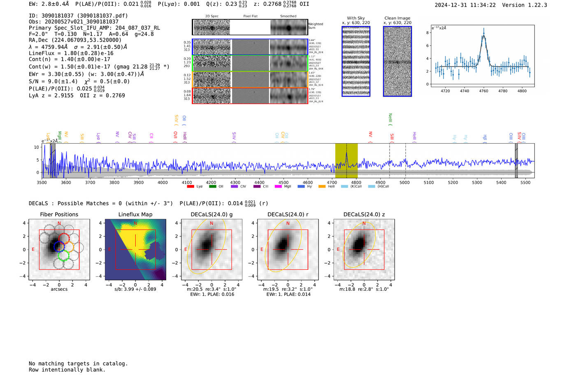
Task: Click the 2024-12-31 11:34:22 timestamp
Action: [x=465, y=5]
